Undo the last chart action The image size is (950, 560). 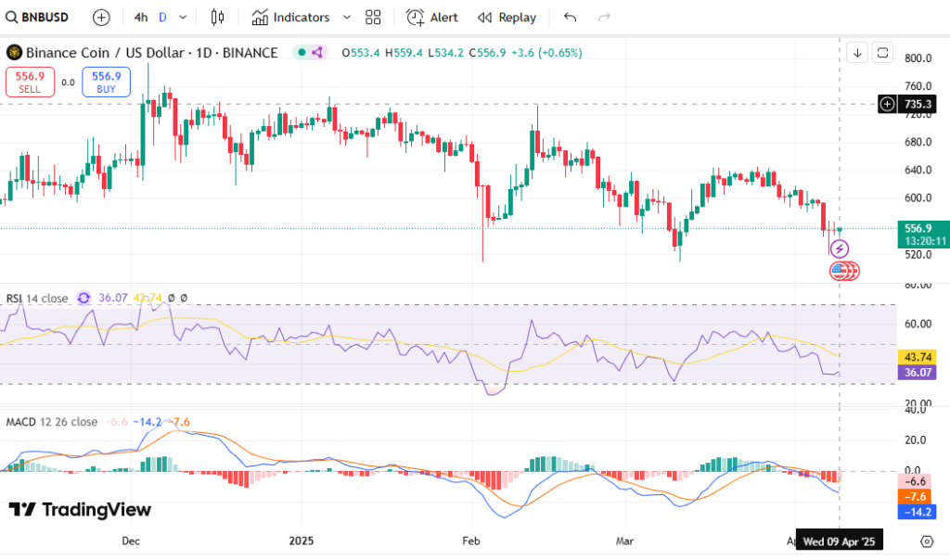pyautogui.click(x=571, y=18)
